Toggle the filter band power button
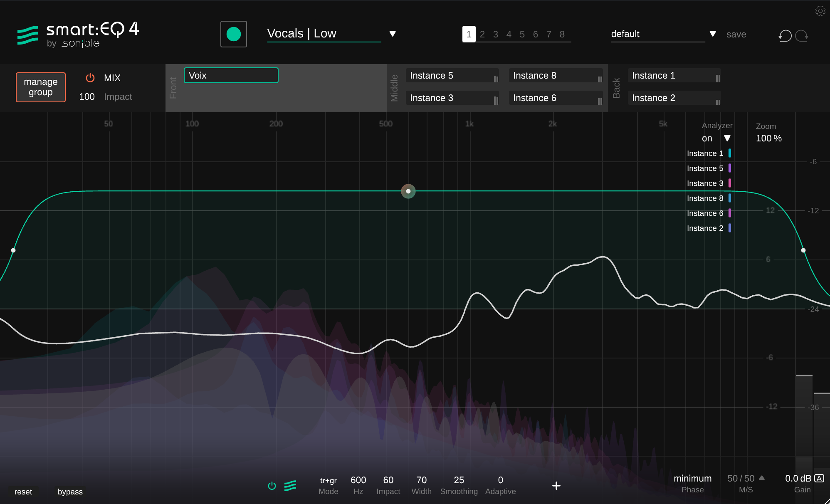Image resolution: width=830 pixels, height=504 pixels. pos(272,486)
